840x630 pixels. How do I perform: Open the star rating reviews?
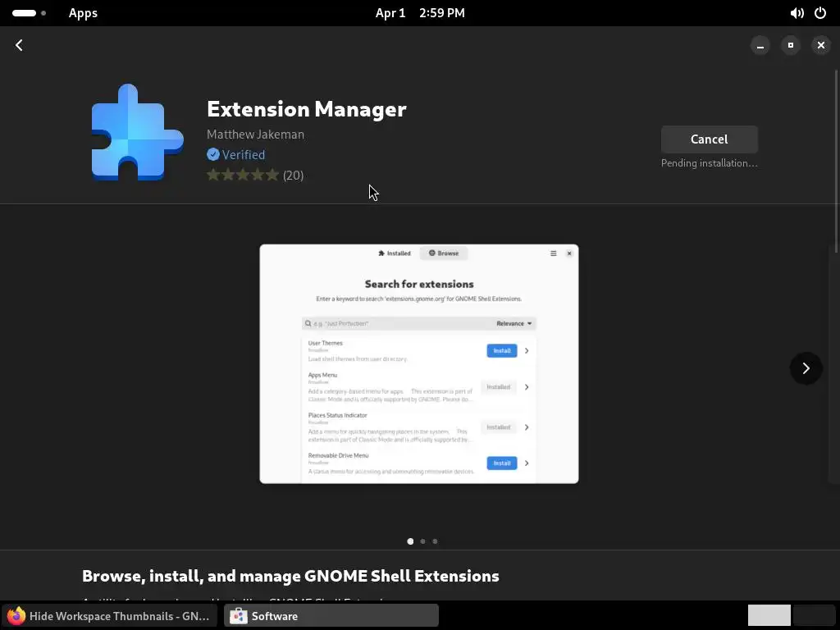tap(243, 176)
